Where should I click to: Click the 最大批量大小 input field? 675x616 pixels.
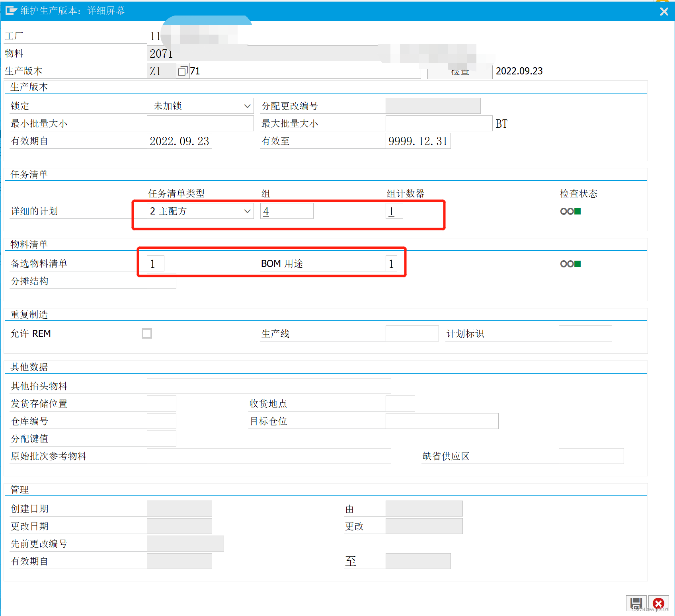coord(439,123)
